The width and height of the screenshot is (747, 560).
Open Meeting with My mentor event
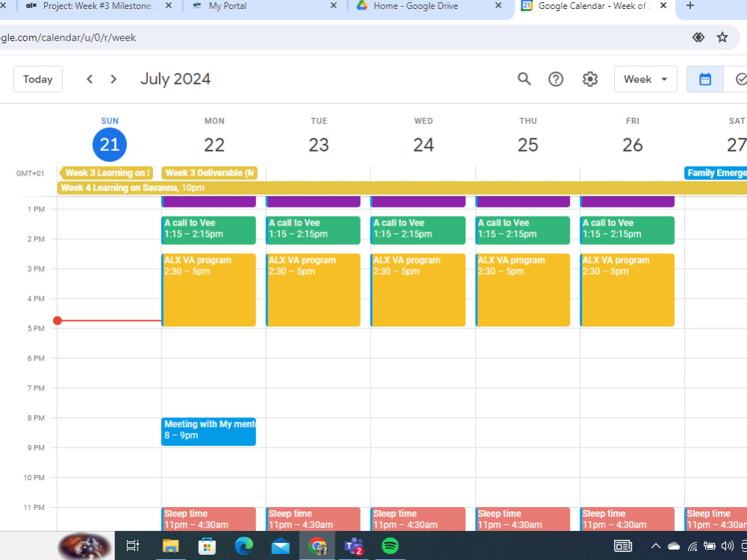pyautogui.click(x=208, y=432)
